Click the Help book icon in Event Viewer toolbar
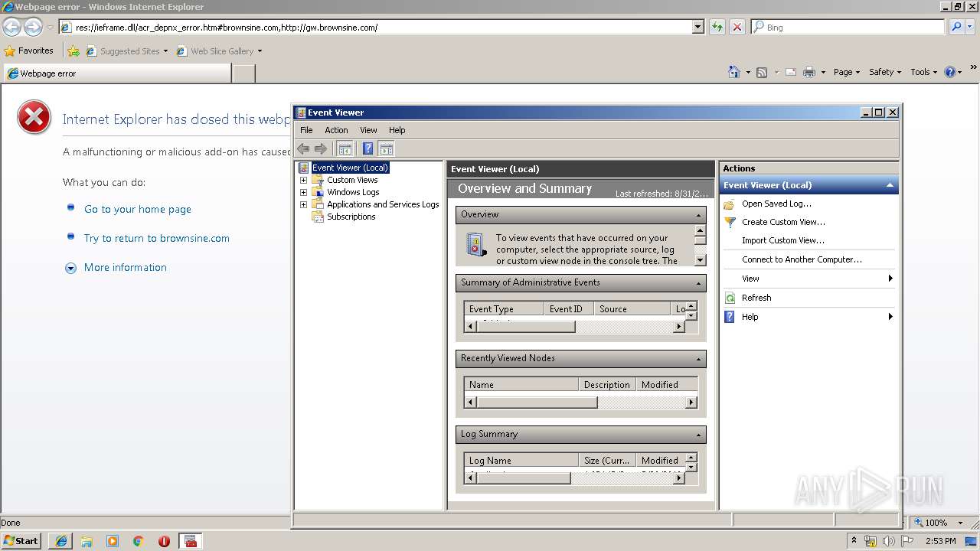The height and width of the screenshot is (551, 980). coord(367,148)
